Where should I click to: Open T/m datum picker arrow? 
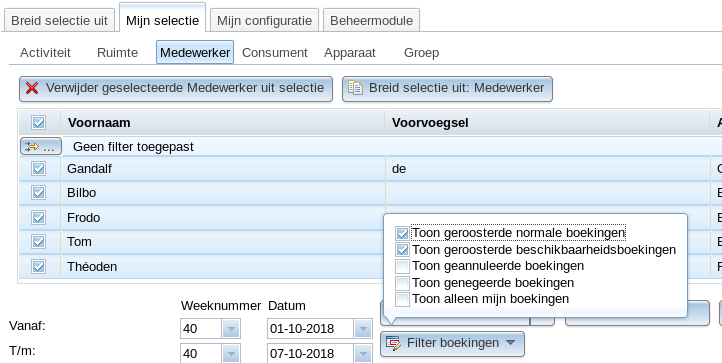pos(363,354)
